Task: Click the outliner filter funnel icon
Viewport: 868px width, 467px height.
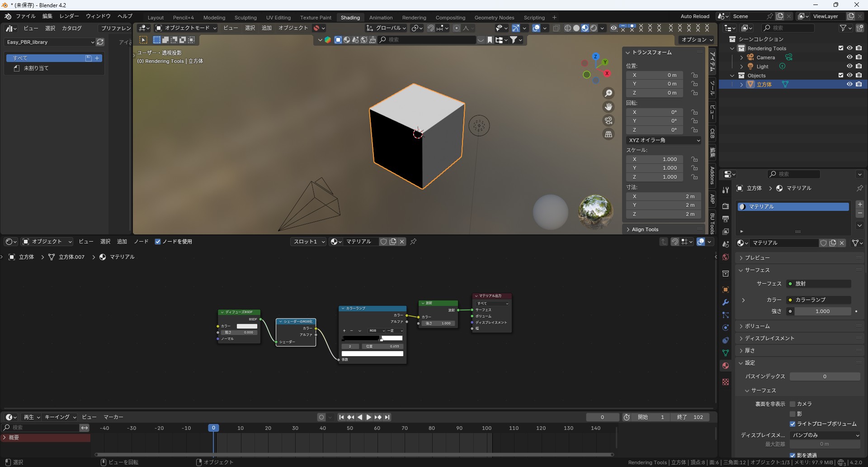Action: click(843, 28)
